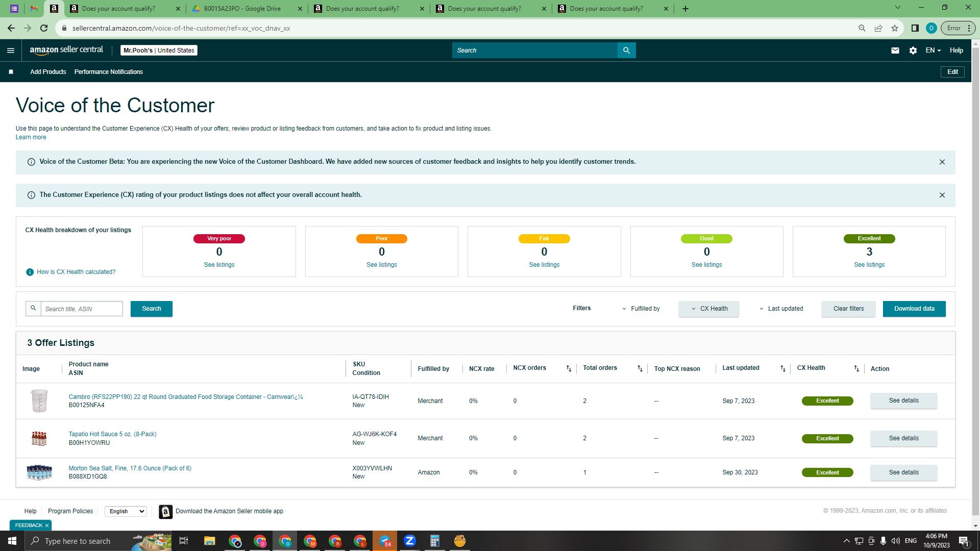Open Performance Notifications menu item
This screenshot has height=551, width=980.
click(109, 72)
